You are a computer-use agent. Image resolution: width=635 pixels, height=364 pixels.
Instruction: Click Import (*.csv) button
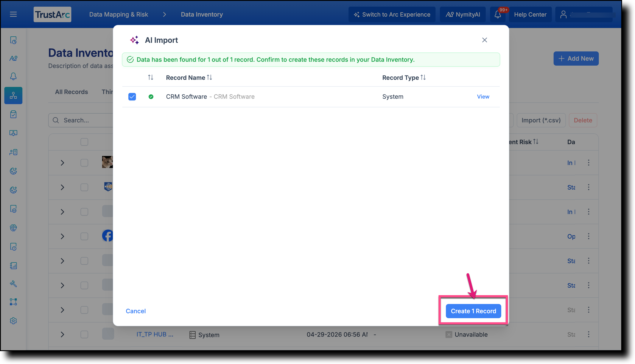(541, 120)
